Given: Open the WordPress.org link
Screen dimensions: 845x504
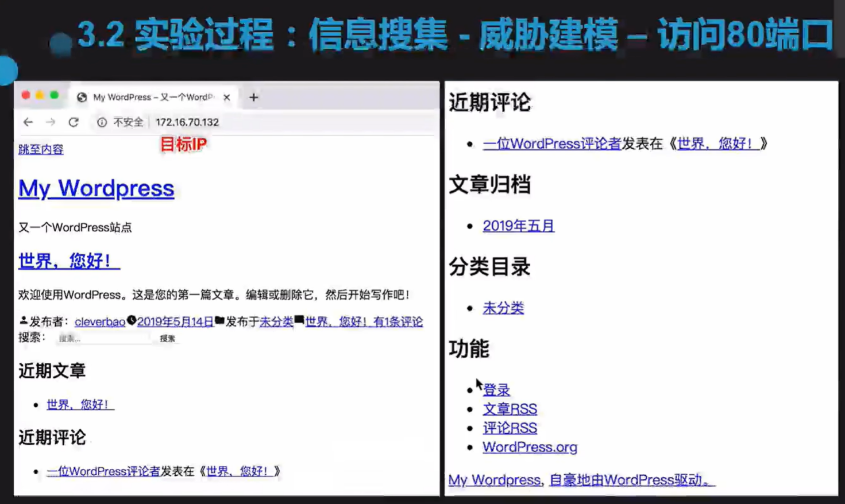Looking at the screenshot, I should (530, 447).
